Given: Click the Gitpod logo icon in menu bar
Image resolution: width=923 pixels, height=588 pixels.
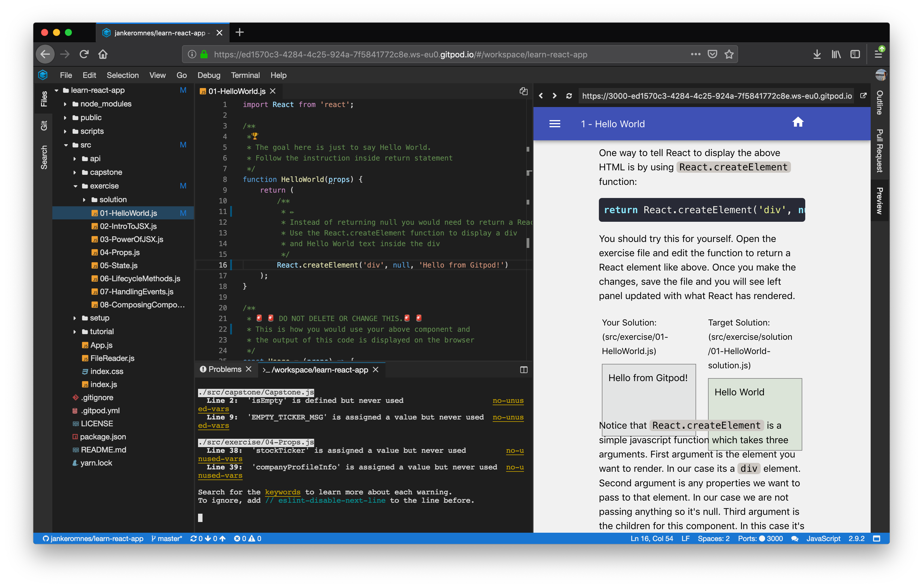Looking at the screenshot, I should pyautogui.click(x=43, y=75).
